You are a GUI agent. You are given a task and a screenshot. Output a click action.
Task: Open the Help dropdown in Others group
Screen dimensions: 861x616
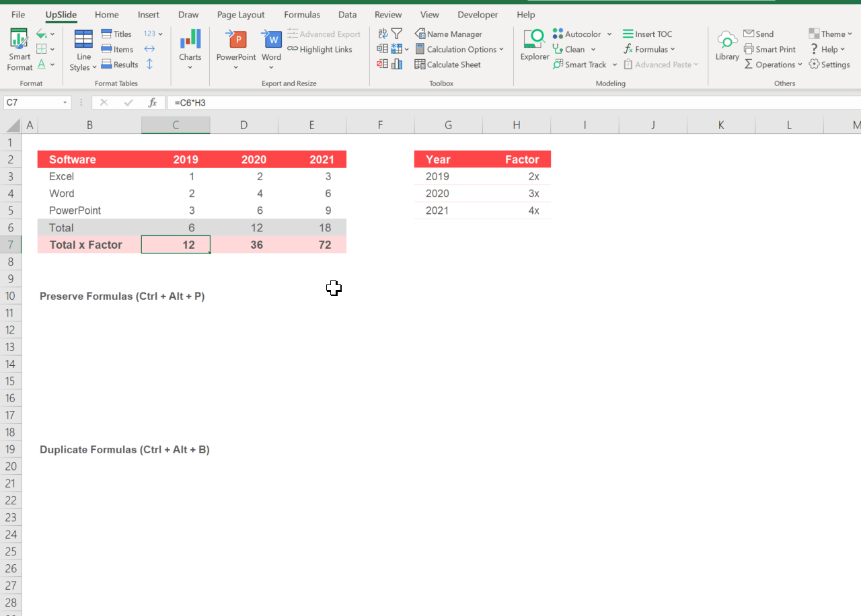tap(827, 49)
